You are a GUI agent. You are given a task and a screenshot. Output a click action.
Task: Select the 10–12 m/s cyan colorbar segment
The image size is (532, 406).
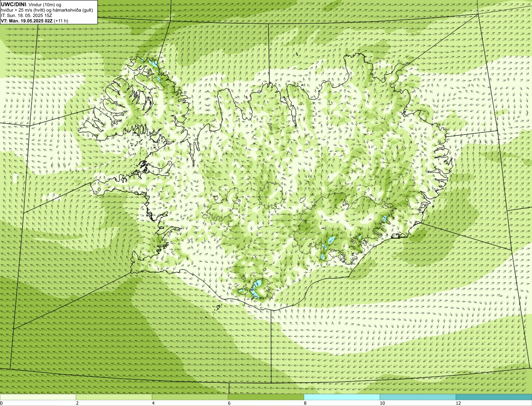pyautogui.click(x=418, y=397)
